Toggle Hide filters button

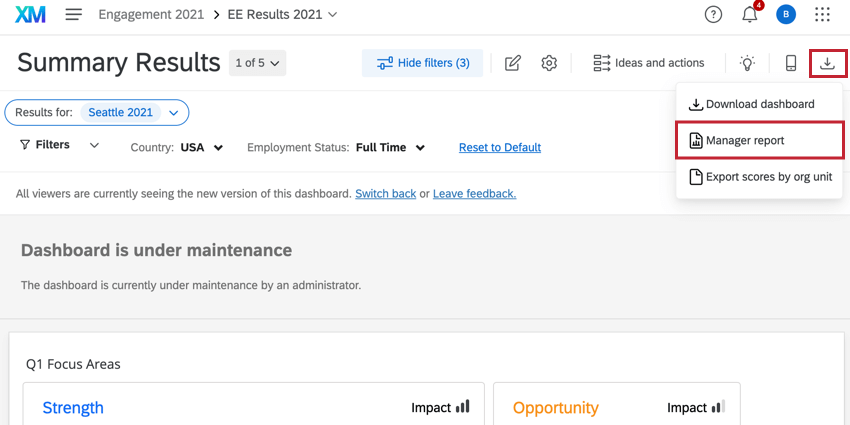(423, 63)
